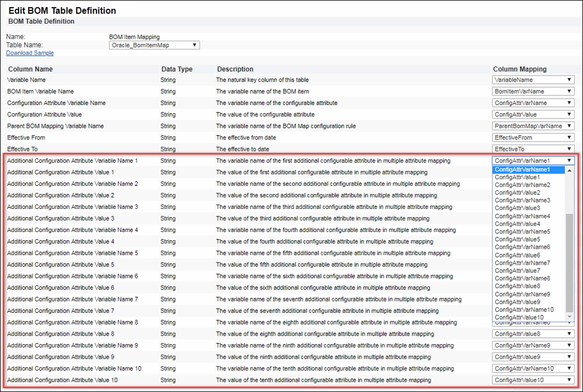Open the BOM Item Variable Name mapping dropdown
Viewport: 583px width, 392px height.
tap(532, 91)
